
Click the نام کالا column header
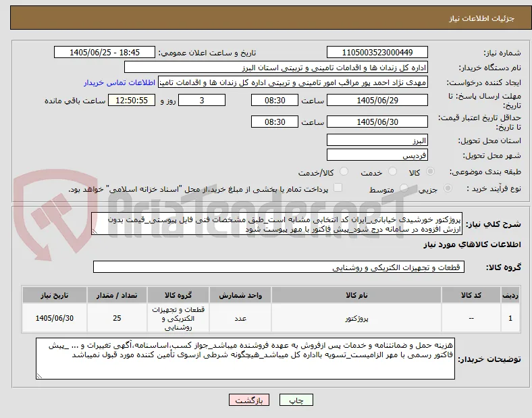pyautogui.click(x=356, y=295)
